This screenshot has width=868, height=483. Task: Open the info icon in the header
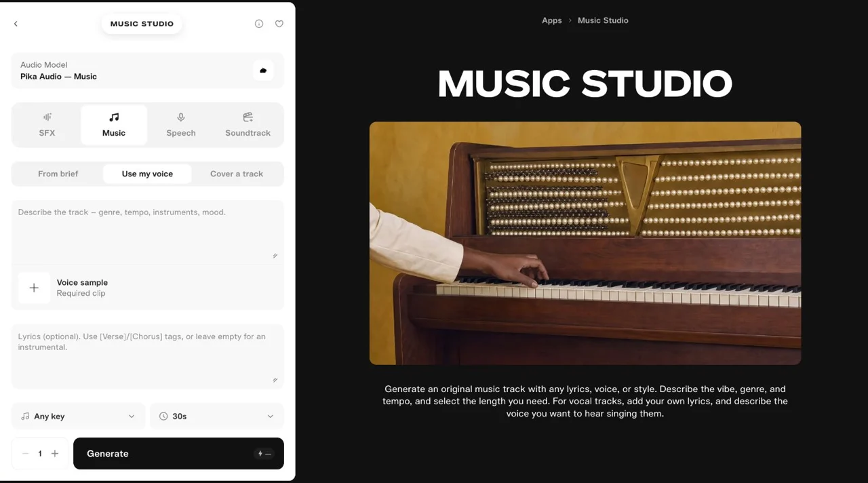[x=259, y=24]
